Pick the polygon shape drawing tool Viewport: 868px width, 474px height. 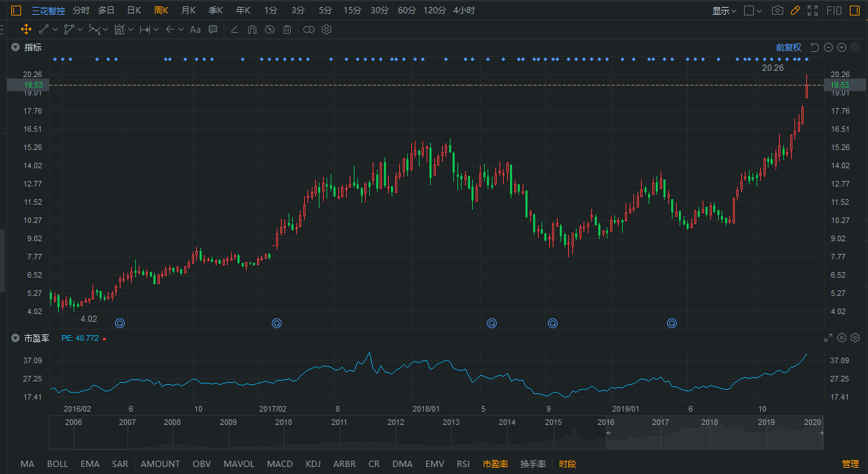tap(69, 29)
